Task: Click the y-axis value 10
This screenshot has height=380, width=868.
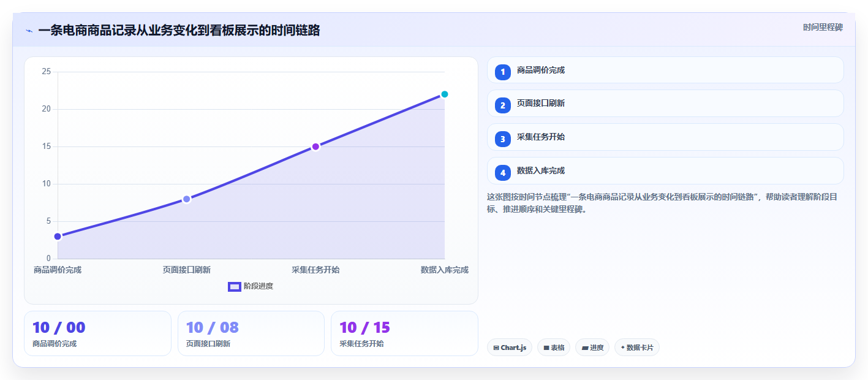Action: pos(46,184)
